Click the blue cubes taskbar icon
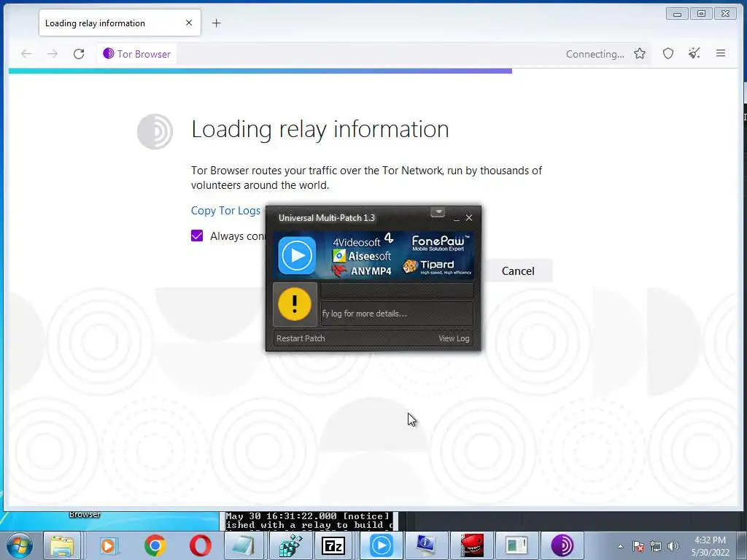The image size is (747, 560). (290, 545)
